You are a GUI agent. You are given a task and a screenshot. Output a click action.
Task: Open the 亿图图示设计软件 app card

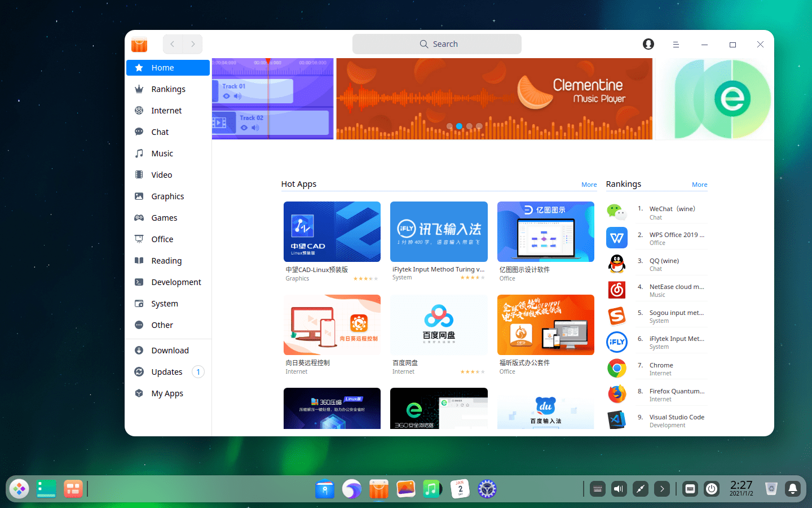[546, 242]
